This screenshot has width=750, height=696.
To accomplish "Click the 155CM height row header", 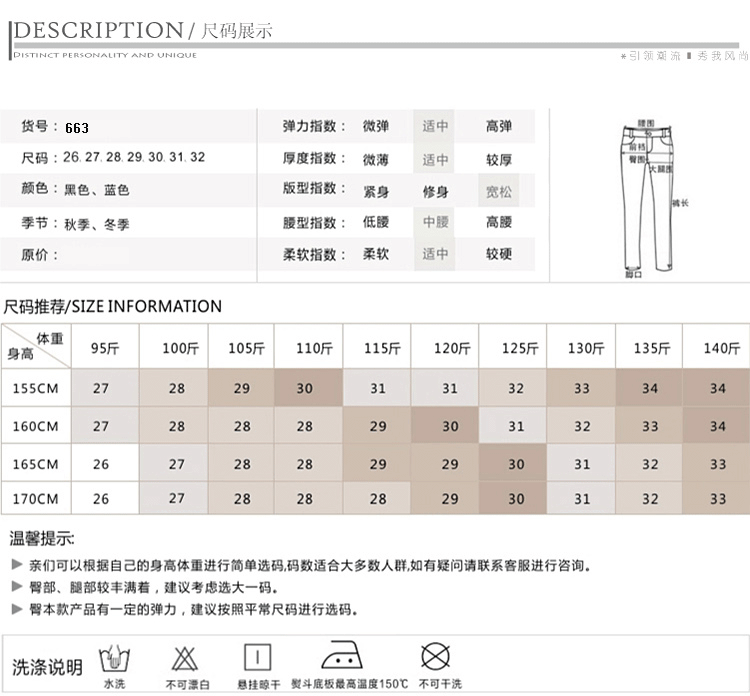I will (x=36, y=388).
